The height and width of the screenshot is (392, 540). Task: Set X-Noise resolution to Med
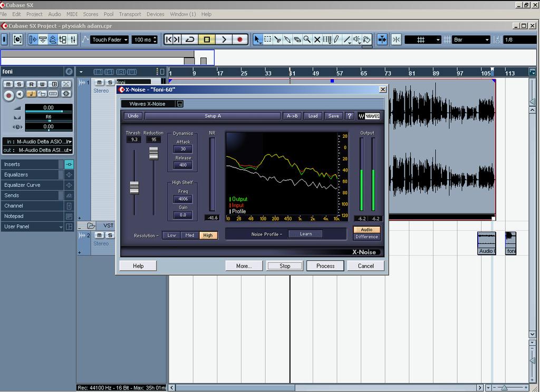point(190,235)
